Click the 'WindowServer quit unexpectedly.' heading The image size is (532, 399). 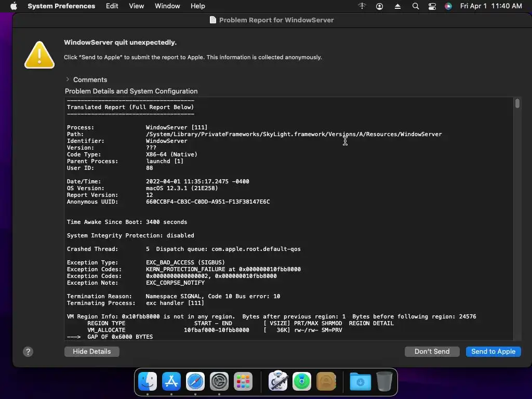click(120, 43)
